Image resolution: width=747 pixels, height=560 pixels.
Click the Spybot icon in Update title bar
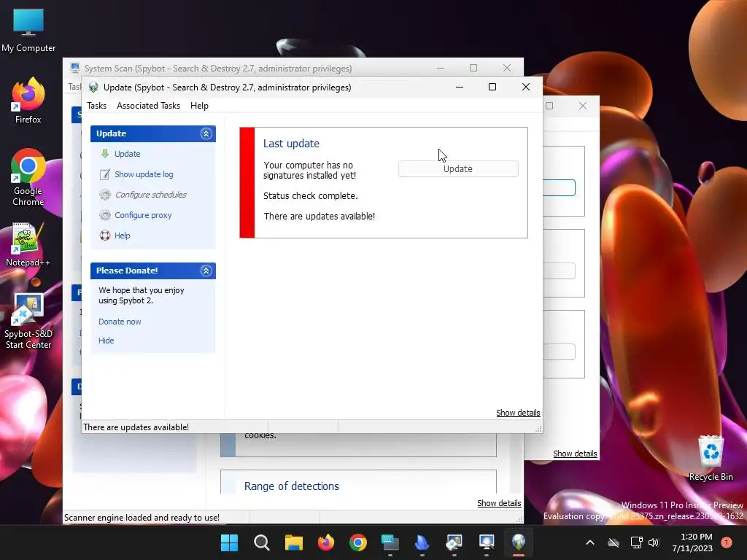93,87
